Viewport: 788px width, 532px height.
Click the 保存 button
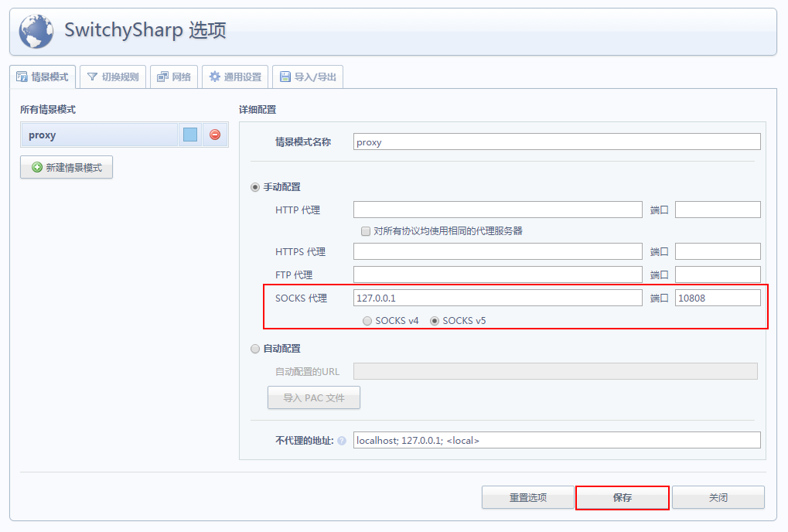coord(623,497)
